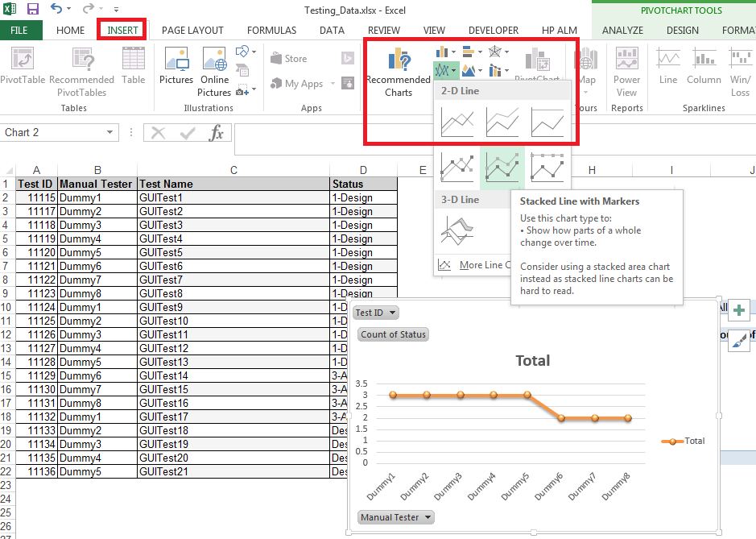This screenshot has width=756, height=539.
Task: Click the Redo arrow icon
Action: (x=89, y=9)
